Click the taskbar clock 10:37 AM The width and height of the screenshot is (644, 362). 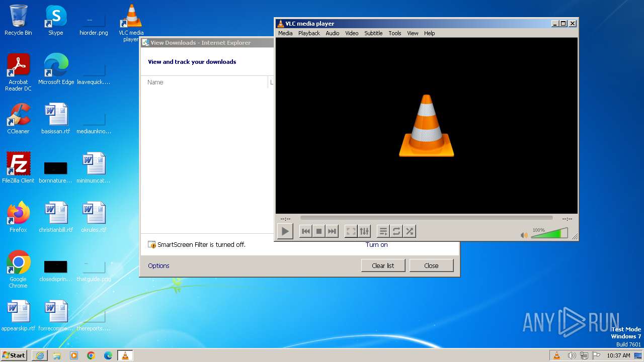tap(618, 355)
